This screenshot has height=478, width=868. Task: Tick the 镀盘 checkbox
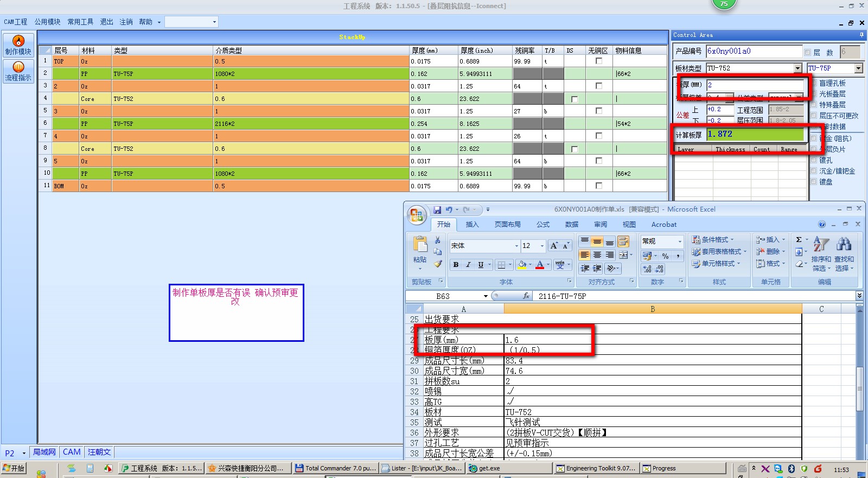point(814,182)
